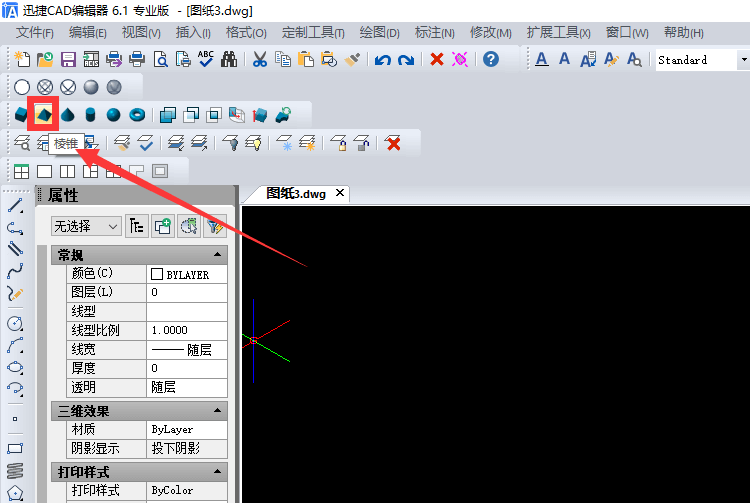Select the torus solid tool

coord(137,115)
